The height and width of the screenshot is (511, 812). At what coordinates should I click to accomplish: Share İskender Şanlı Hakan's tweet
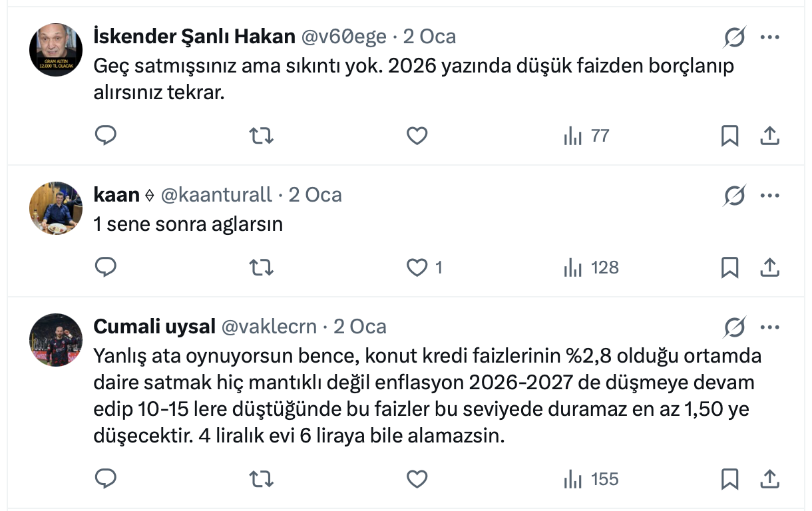(x=769, y=136)
